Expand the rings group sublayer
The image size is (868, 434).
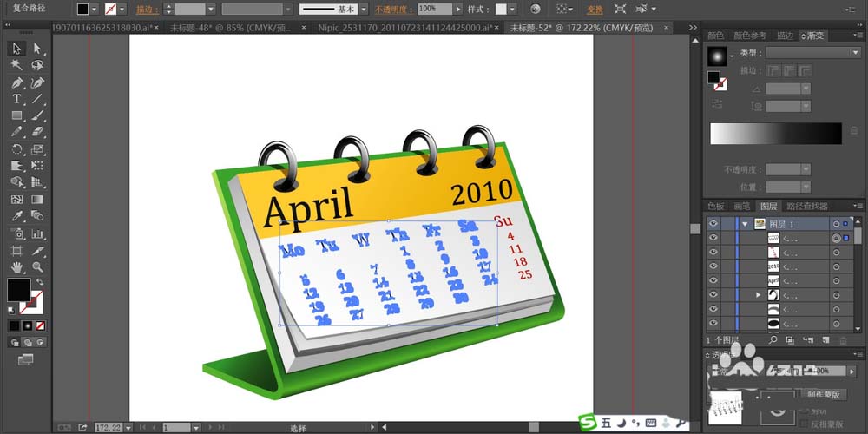pos(759,295)
